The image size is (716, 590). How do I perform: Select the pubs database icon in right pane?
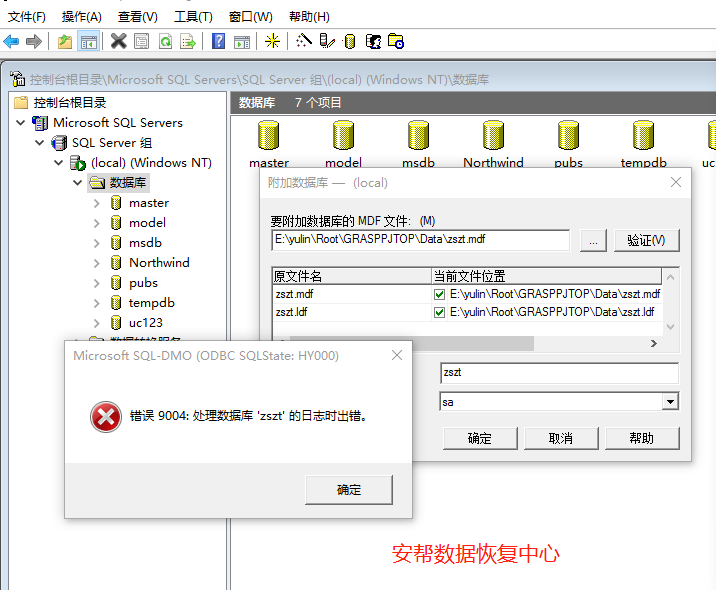[569, 136]
